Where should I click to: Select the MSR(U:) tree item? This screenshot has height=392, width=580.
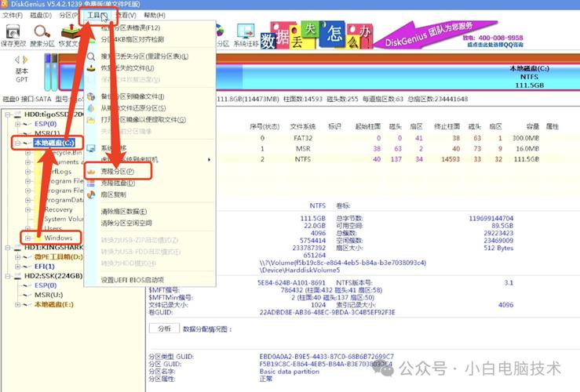pyautogui.click(x=49, y=295)
